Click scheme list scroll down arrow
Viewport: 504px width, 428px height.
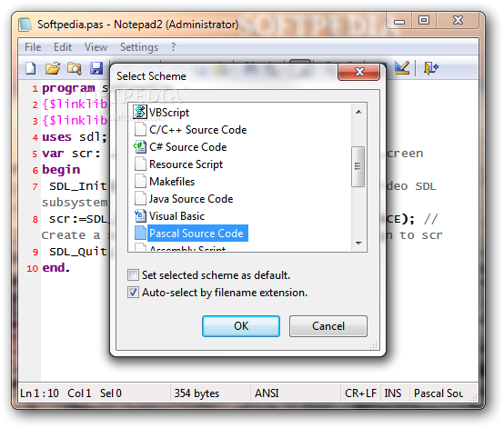coord(358,243)
